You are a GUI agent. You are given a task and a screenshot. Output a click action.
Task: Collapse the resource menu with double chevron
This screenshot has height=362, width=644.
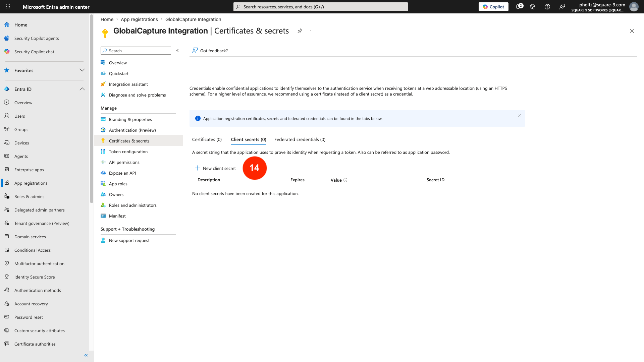pos(177,51)
